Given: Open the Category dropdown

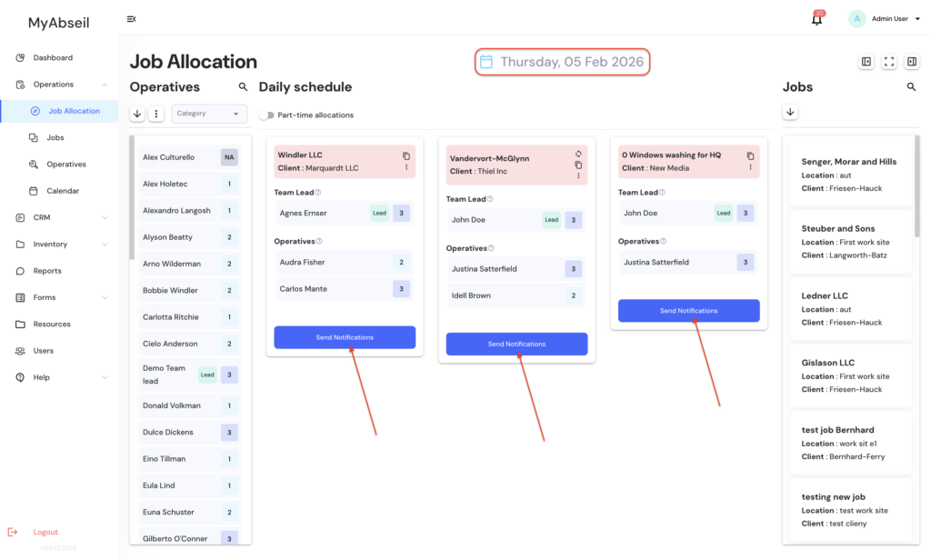Looking at the screenshot, I should (x=209, y=114).
